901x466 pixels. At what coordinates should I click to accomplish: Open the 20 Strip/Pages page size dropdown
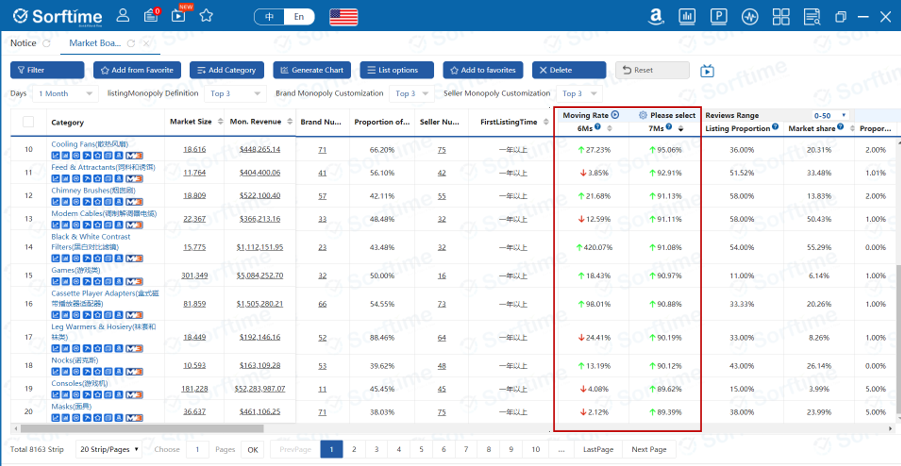[x=109, y=449]
